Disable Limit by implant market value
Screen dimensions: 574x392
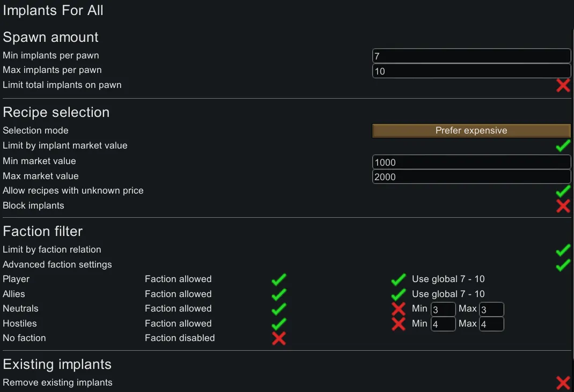coord(563,146)
